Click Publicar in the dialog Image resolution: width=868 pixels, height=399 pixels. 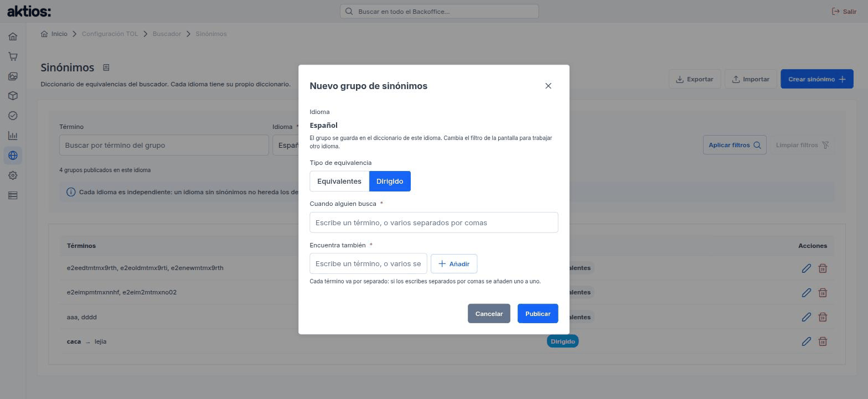538,314
